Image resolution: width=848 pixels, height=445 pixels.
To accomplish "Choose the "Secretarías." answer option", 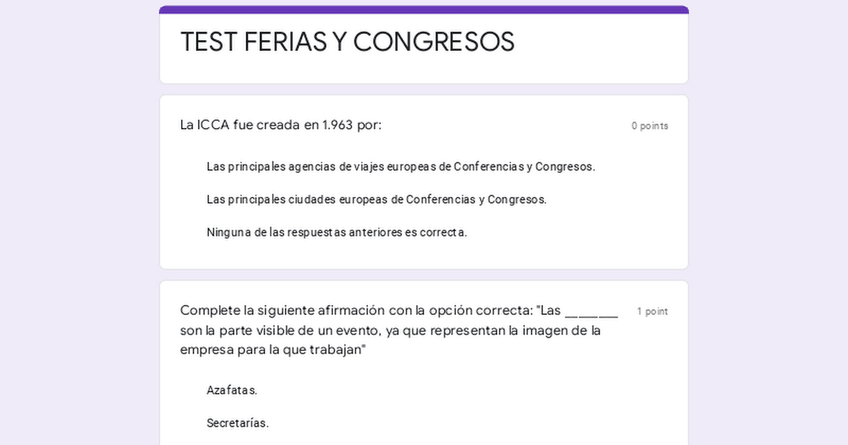I will (x=237, y=424).
